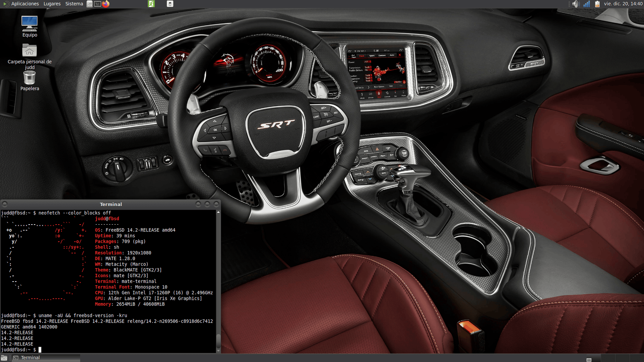Click the 'DE: MATE 1.28.0' line
Screen dimensions: 644x362
click(x=115, y=258)
